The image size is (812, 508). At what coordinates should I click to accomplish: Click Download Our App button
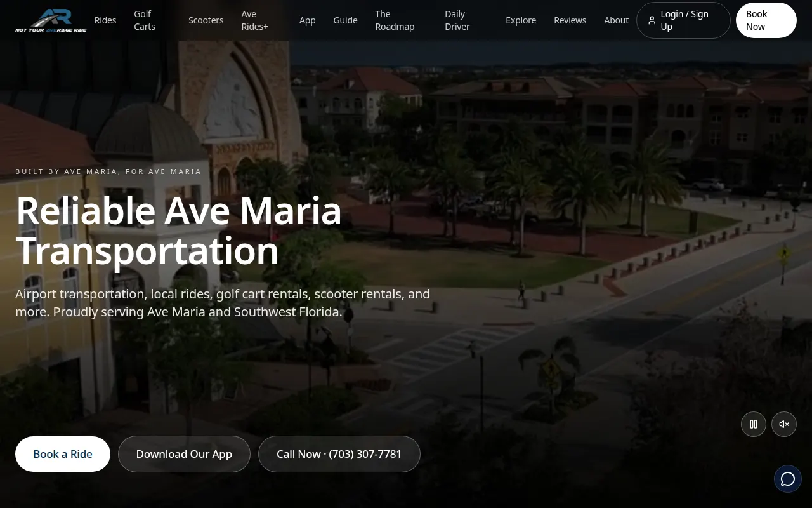pyautogui.click(x=184, y=454)
